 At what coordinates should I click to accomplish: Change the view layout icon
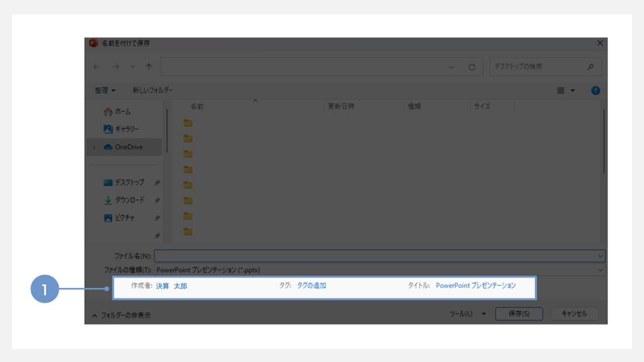tap(561, 90)
